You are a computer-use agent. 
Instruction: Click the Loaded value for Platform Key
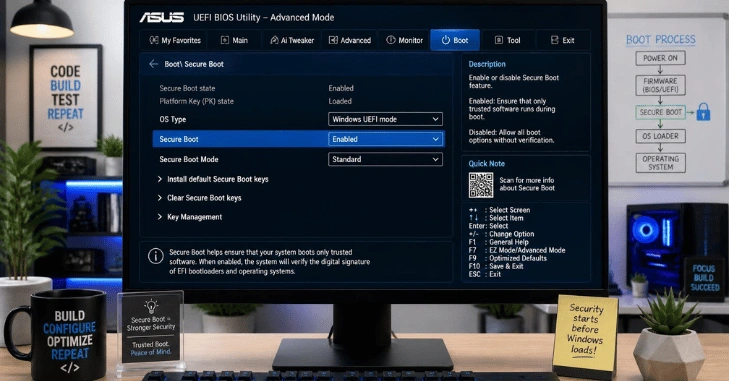[340, 101]
